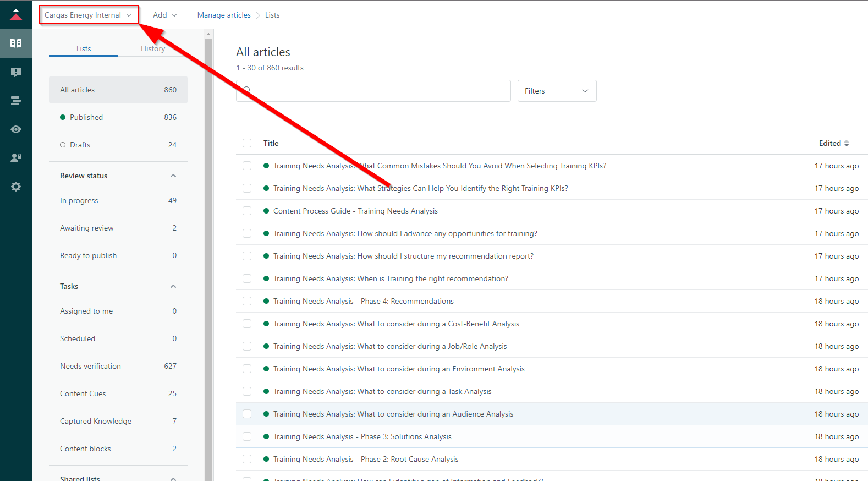Go to Manage articles breadcrumb link
Screen dimensions: 868x481
(x=224, y=15)
